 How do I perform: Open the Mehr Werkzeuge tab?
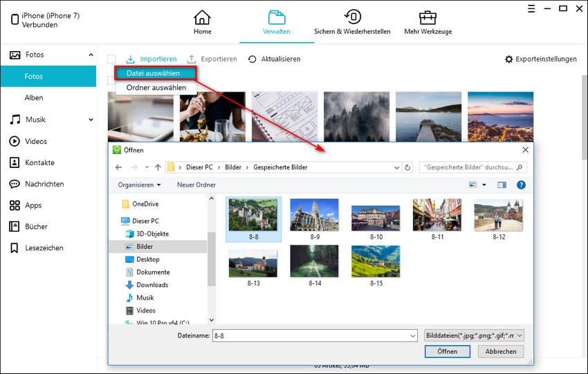tap(428, 23)
